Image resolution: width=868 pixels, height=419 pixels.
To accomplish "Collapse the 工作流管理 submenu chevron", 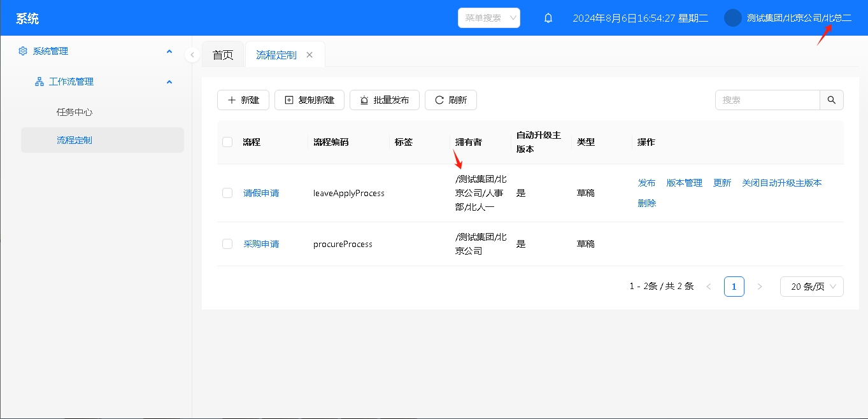I will click(x=169, y=82).
